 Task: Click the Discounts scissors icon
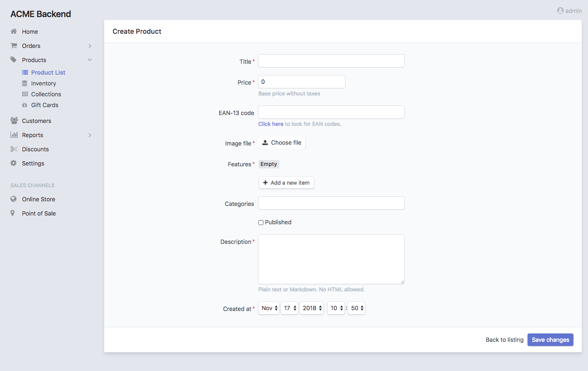click(14, 149)
